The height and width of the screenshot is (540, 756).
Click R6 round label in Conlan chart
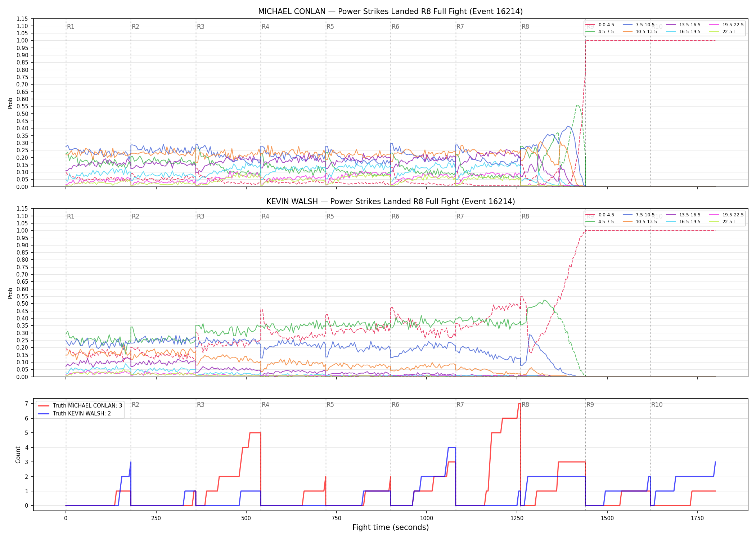pyautogui.click(x=395, y=27)
